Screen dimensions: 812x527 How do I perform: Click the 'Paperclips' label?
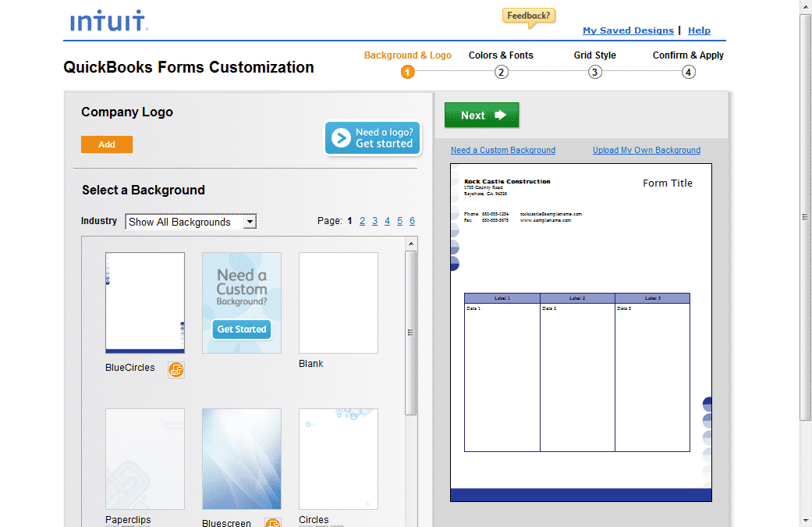[128, 520]
